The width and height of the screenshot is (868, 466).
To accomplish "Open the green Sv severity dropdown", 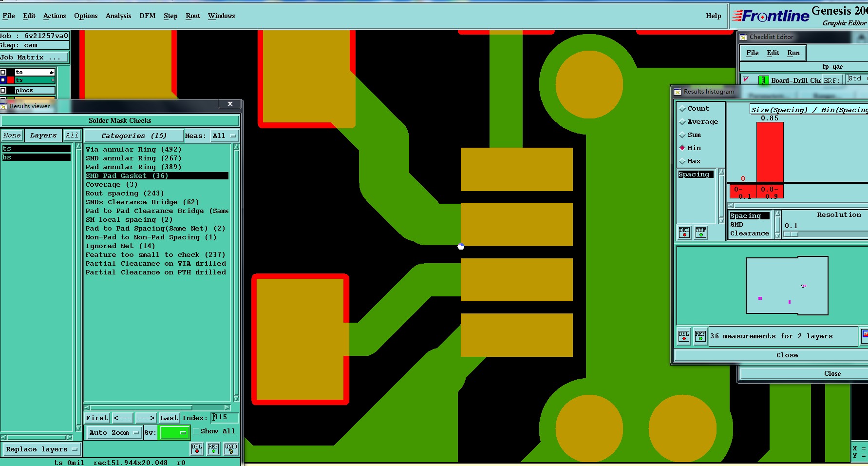I will tap(174, 432).
